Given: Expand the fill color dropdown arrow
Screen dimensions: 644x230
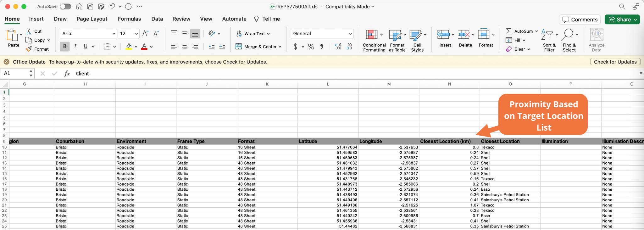Looking at the screenshot, I should click(x=136, y=47).
